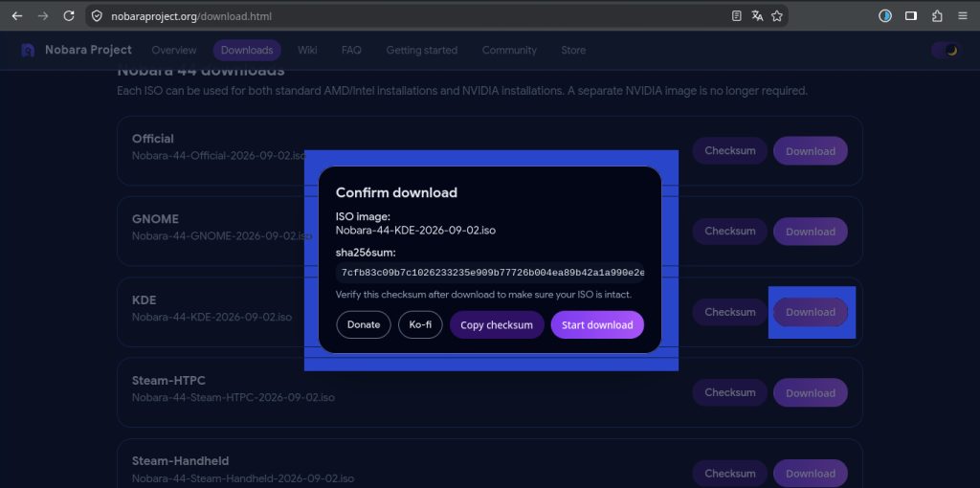Click Checksum button for KDE ISO

pyautogui.click(x=730, y=312)
